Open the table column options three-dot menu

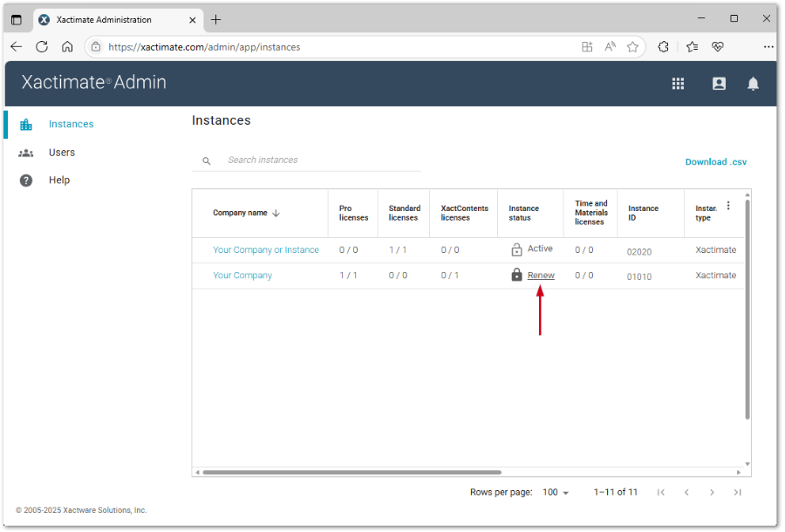coord(728,206)
